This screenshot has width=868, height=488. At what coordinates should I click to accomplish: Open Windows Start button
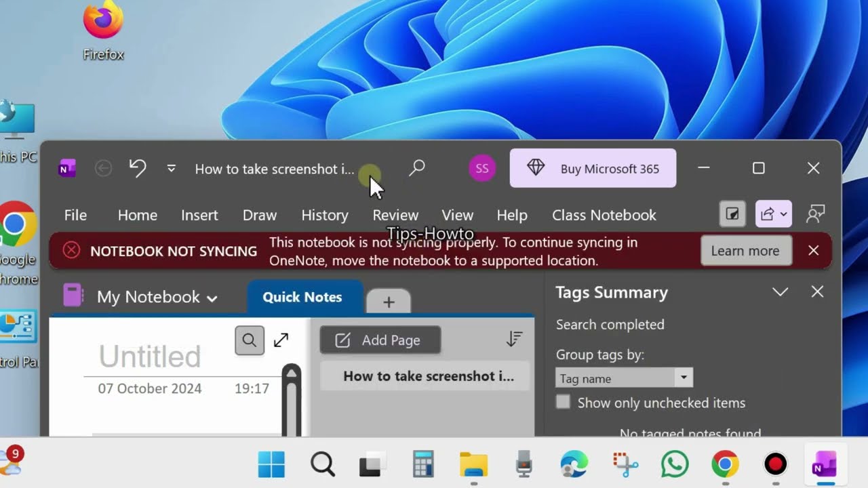coord(272,464)
